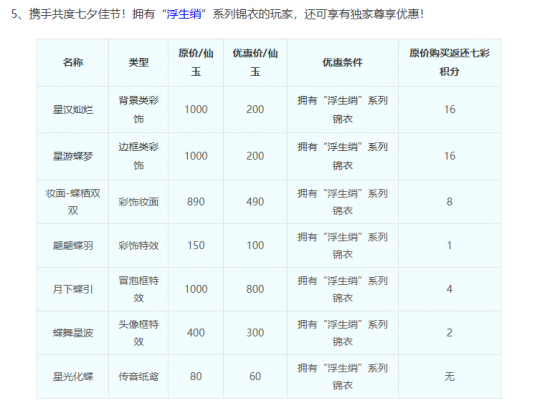Click the 头像框特效 type cell
The image size is (540, 403).
[x=138, y=333]
